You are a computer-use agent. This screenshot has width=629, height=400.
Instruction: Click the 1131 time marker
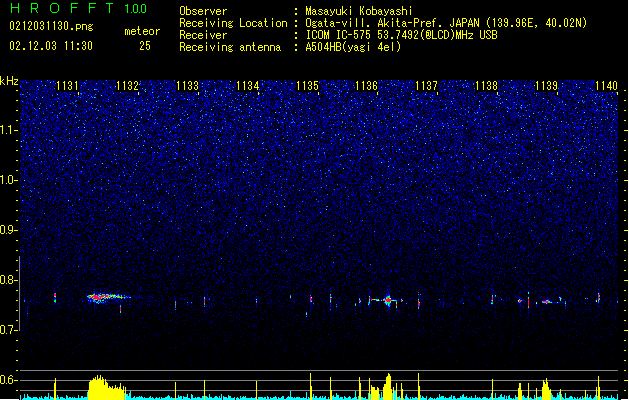tap(67, 85)
